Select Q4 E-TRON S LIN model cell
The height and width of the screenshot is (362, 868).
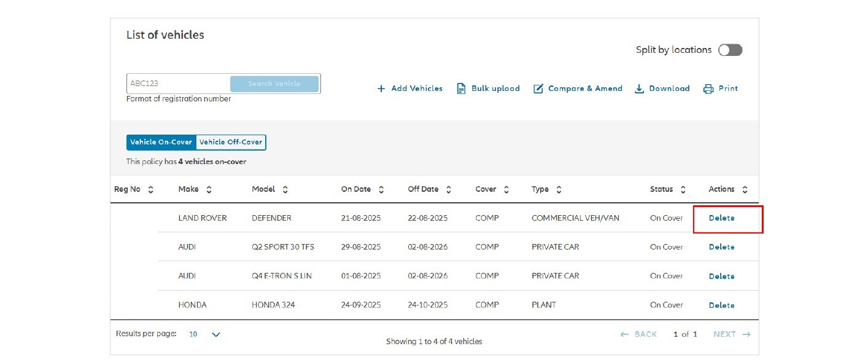tap(281, 276)
